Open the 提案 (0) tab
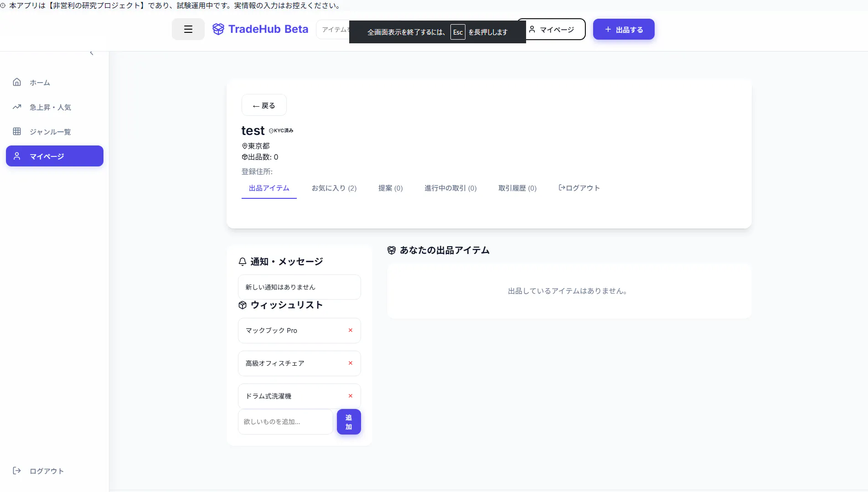The image size is (868, 492). point(390,188)
